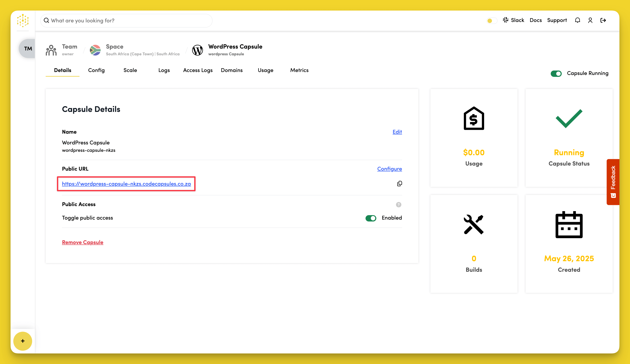Open notifications bell icon
The height and width of the screenshot is (364, 630).
pos(577,20)
